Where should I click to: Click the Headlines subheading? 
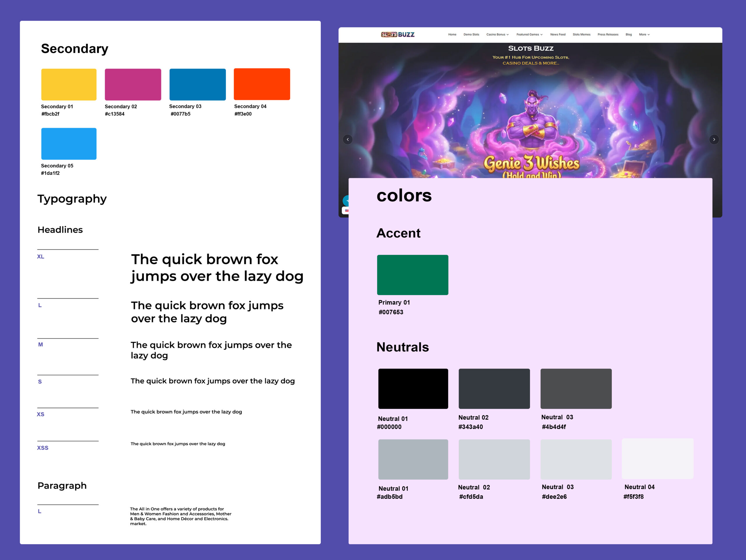click(x=60, y=230)
